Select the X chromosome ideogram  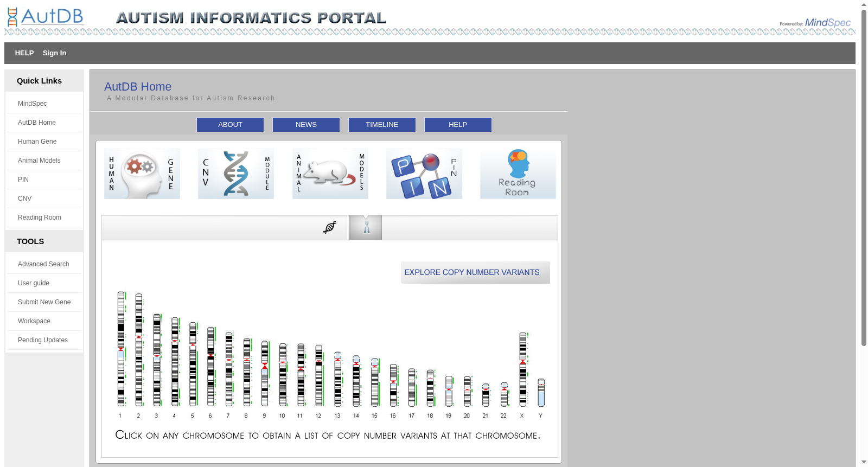pos(523,369)
